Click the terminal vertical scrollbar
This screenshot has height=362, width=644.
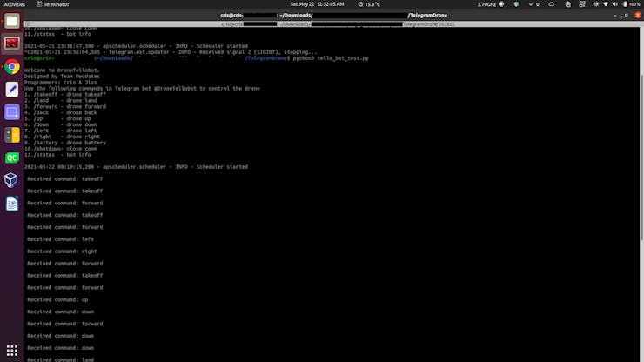point(641,158)
